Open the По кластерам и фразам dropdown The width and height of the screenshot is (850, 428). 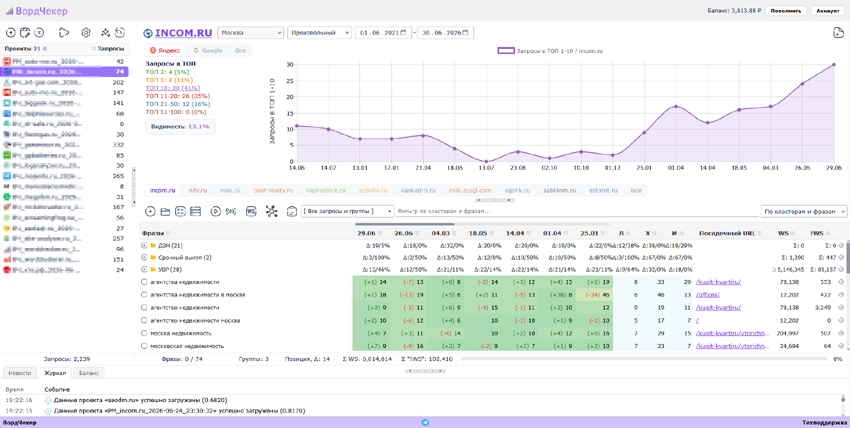click(x=803, y=211)
